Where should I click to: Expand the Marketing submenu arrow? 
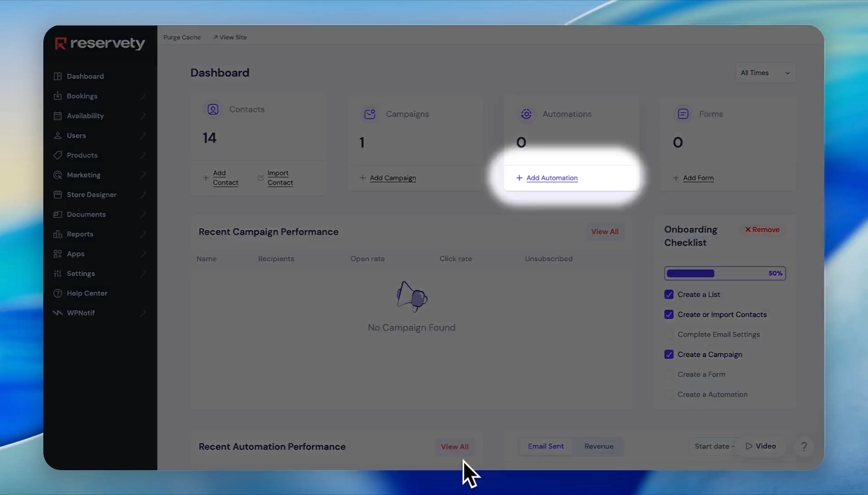point(143,175)
